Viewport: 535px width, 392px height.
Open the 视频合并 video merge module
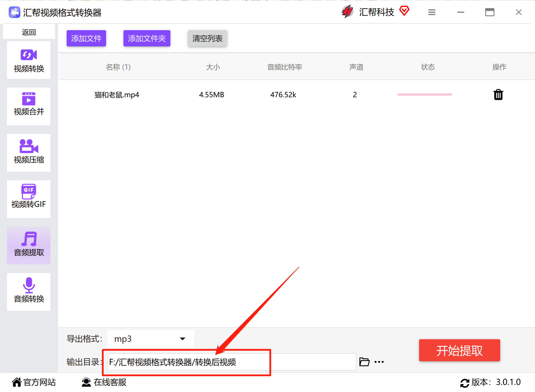[x=29, y=106]
